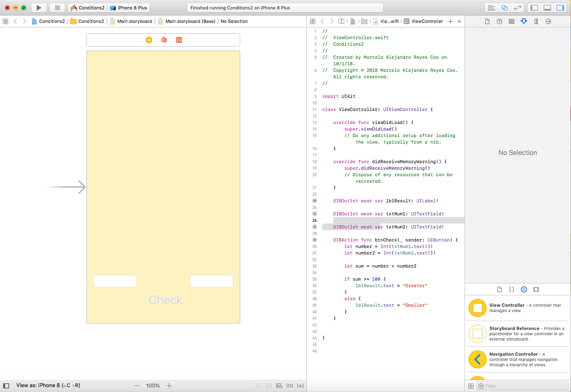Go forward in the assistant editor history
This screenshot has height=392, width=571.
[x=332, y=21]
